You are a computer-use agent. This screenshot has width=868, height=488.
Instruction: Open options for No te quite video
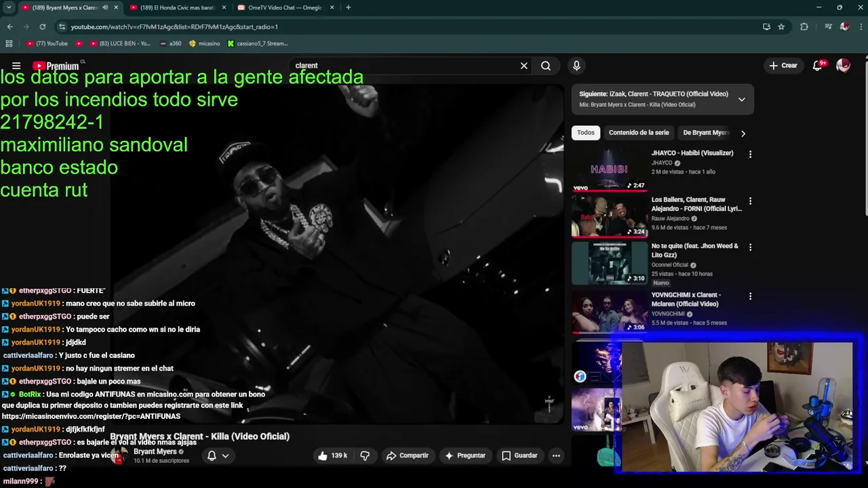click(750, 247)
